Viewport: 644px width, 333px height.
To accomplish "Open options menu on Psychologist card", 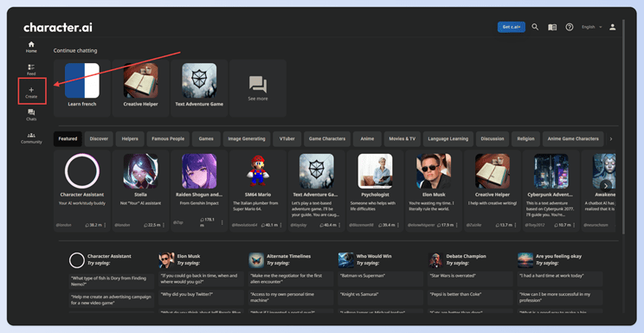I will pos(398,225).
